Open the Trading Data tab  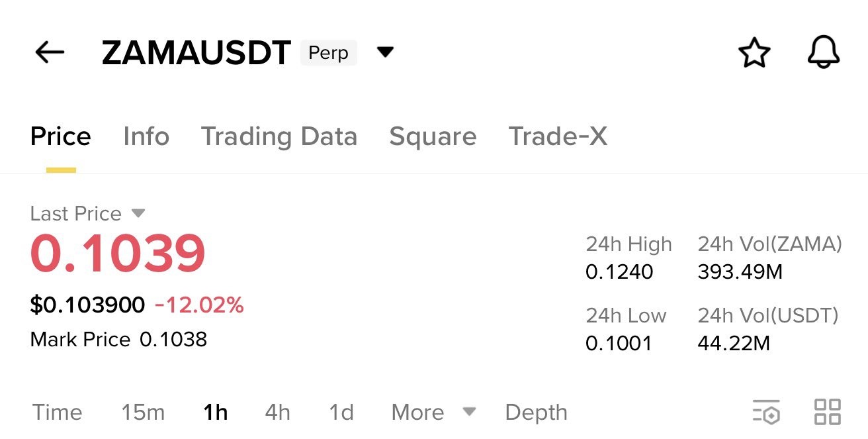point(279,136)
